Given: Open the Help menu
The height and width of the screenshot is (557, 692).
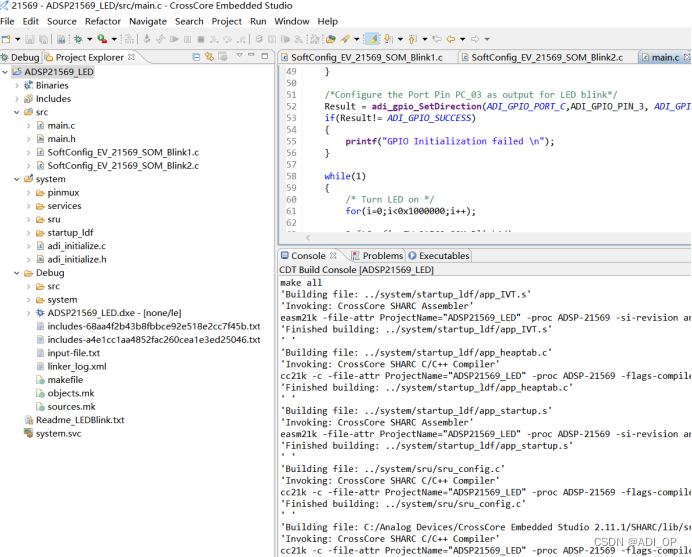Looking at the screenshot, I should pos(327,21).
